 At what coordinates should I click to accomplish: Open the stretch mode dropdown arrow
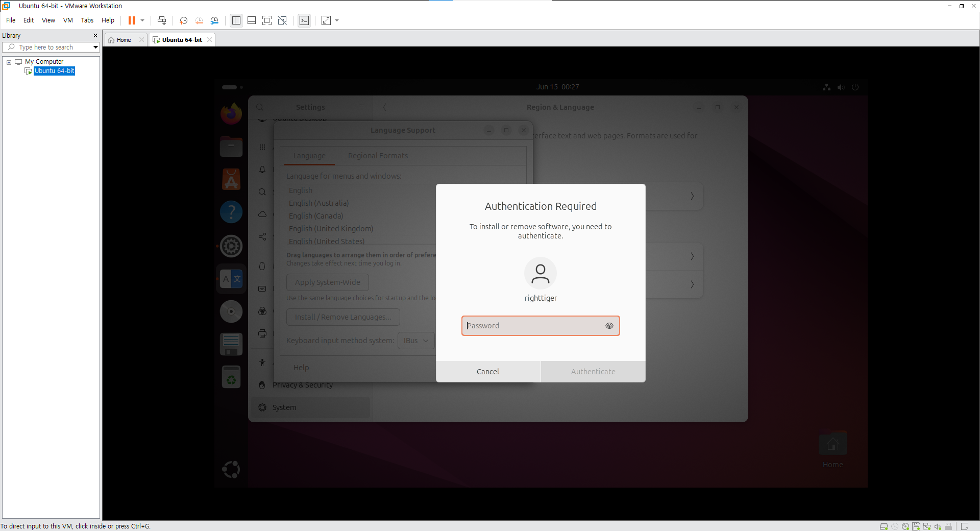point(337,20)
